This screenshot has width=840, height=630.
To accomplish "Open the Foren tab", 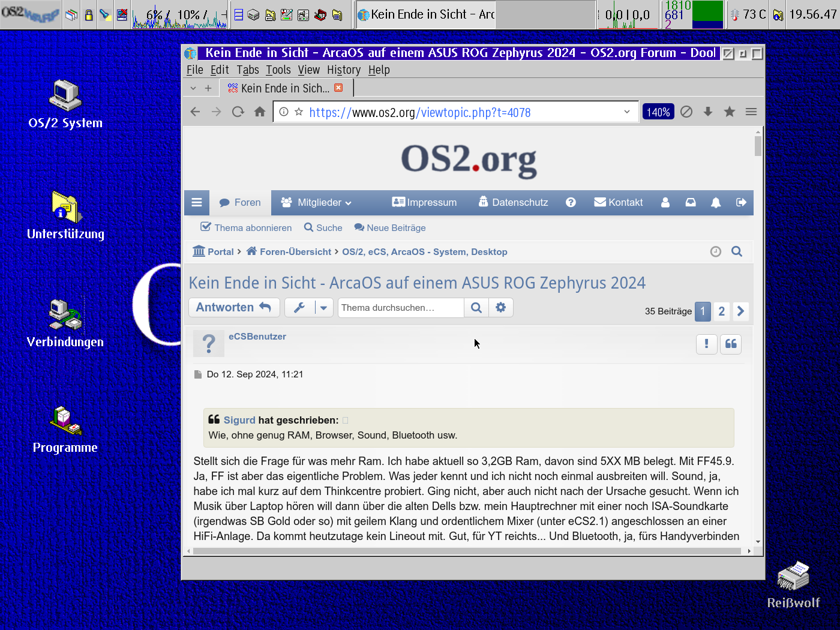I will click(x=240, y=203).
